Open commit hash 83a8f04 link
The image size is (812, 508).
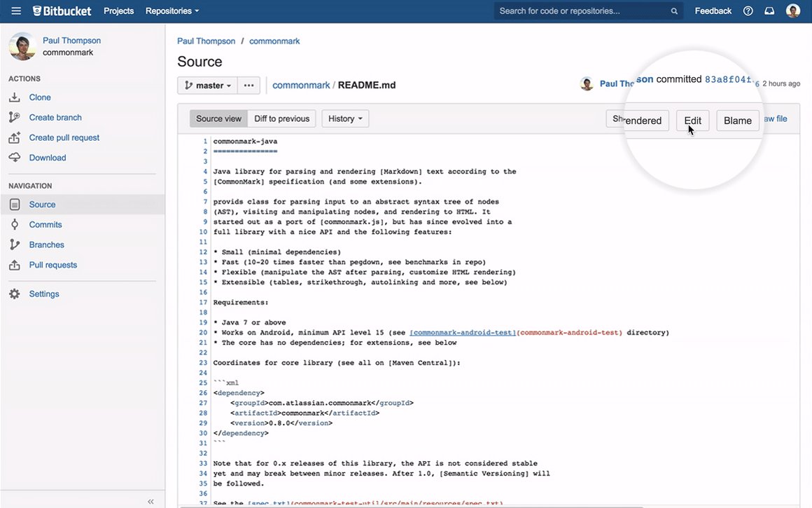point(729,79)
